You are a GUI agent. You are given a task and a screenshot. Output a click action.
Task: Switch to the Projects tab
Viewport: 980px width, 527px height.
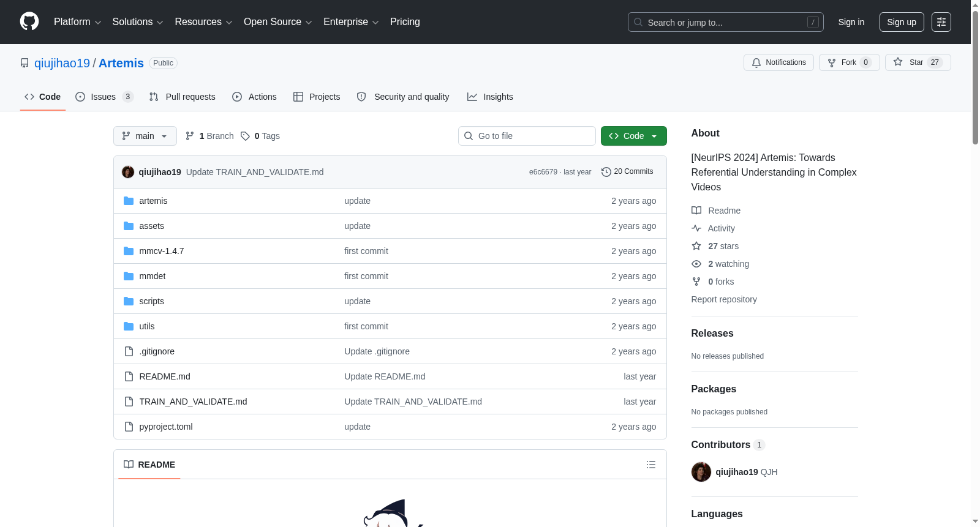click(x=317, y=97)
